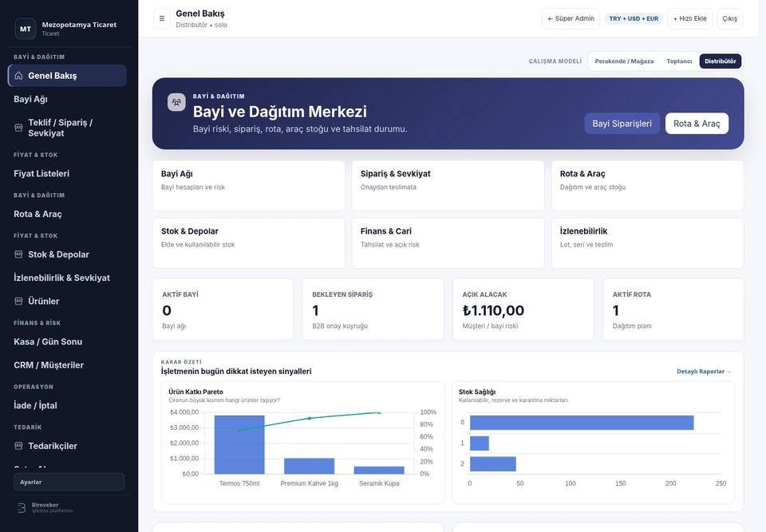Switch working model to Toptancı
766x532 pixels.
(x=679, y=61)
